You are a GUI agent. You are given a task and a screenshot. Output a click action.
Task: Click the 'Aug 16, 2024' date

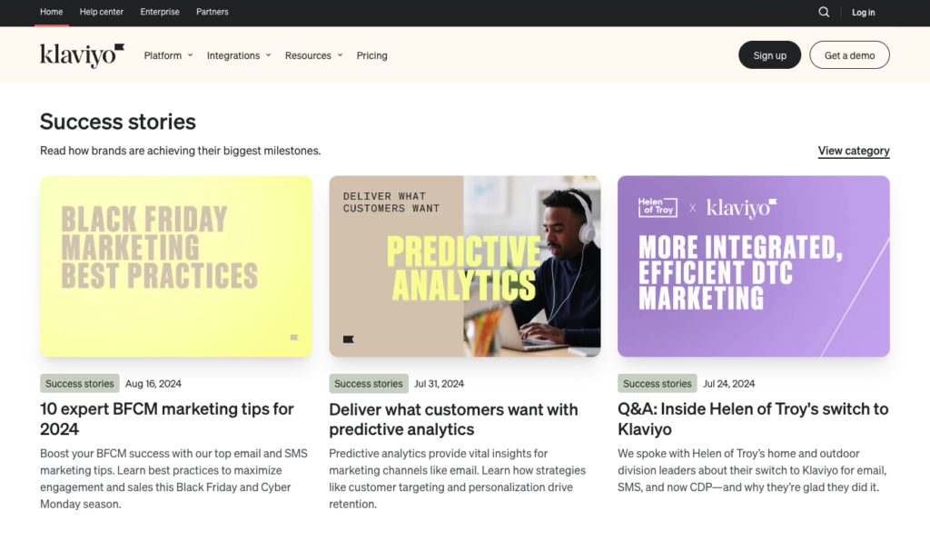(x=153, y=383)
